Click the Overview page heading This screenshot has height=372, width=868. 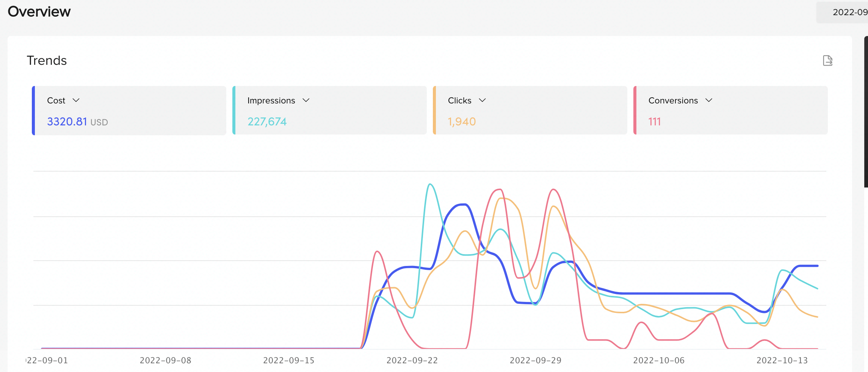click(39, 12)
